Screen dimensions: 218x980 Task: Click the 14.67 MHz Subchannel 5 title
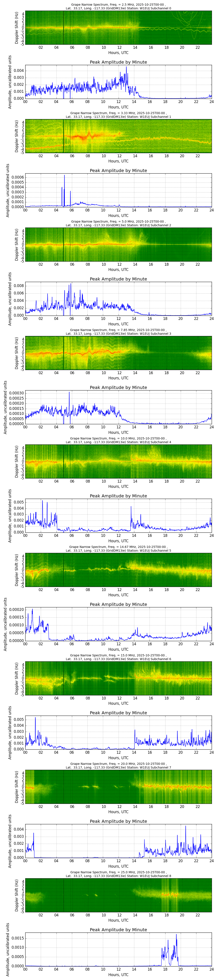click(118, 549)
